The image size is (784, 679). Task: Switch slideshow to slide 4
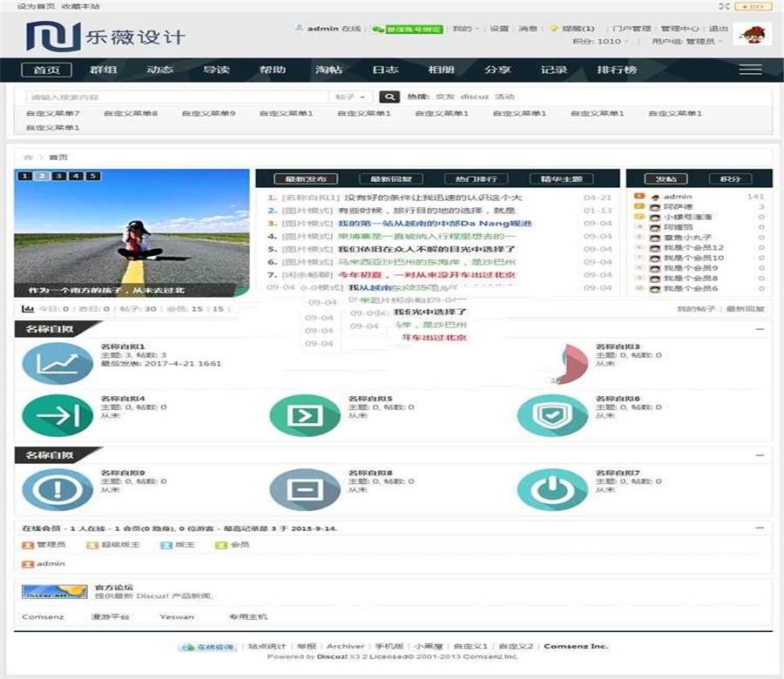(76, 176)
